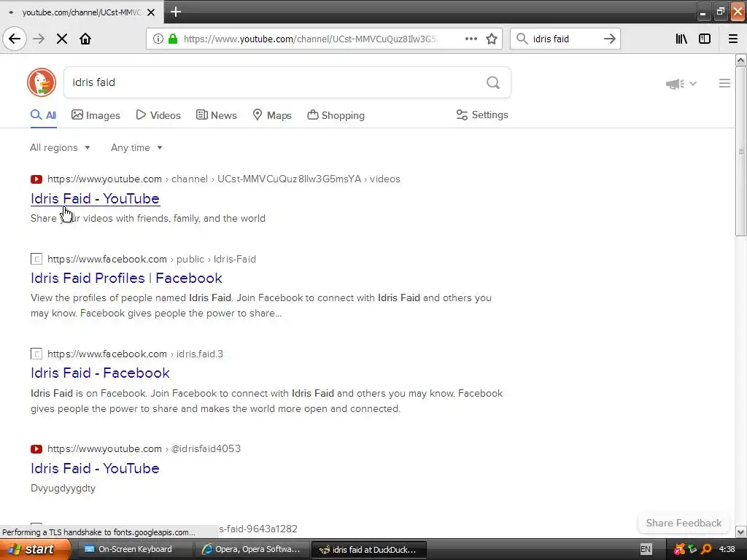Click the Share Feedback button

pos(684,523)
